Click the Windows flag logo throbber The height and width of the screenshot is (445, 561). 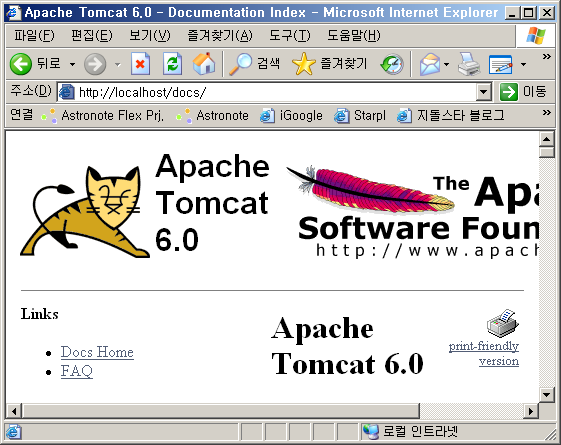point(536,36)
